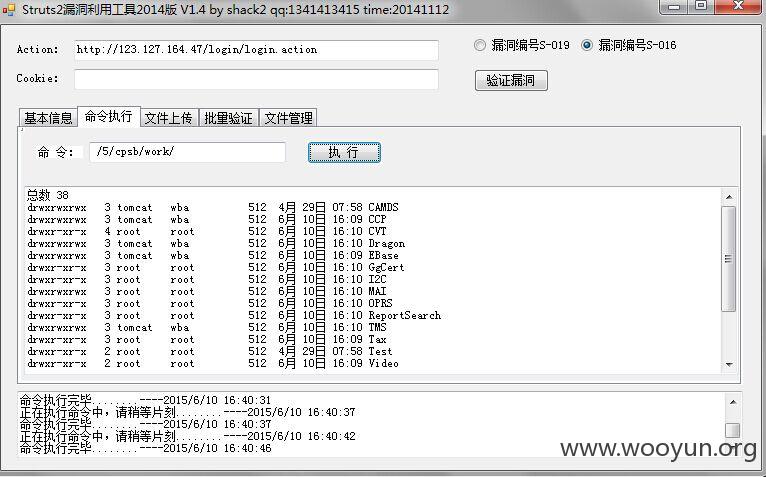The width and height of the screenshot is (766, 477).
Task: Click the Tax directory row
Action: pos(207,339)
